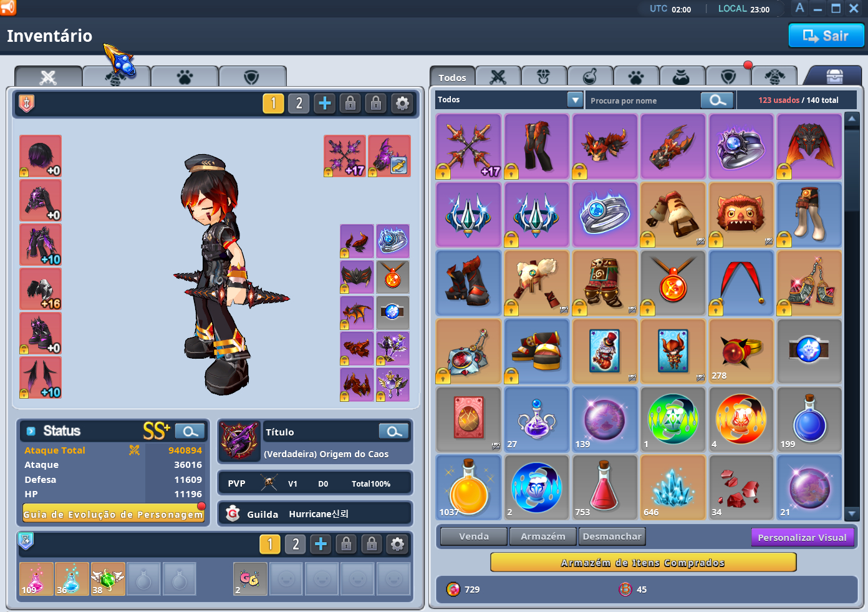Click the speaker icon in top-left corner

coord(8,7)
